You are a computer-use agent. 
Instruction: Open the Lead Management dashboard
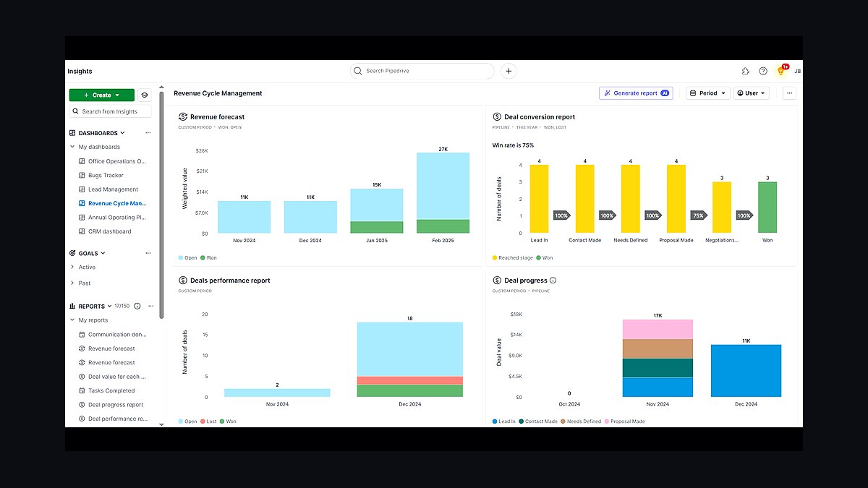pos(112,189)
